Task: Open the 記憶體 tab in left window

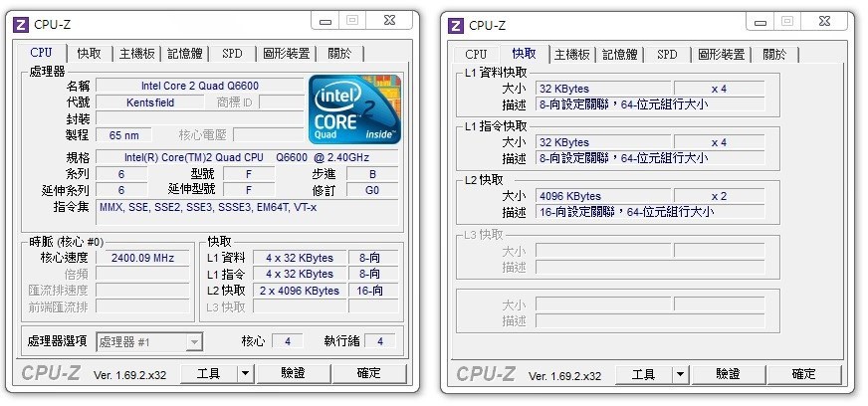Action: click(x=185, y=54)
